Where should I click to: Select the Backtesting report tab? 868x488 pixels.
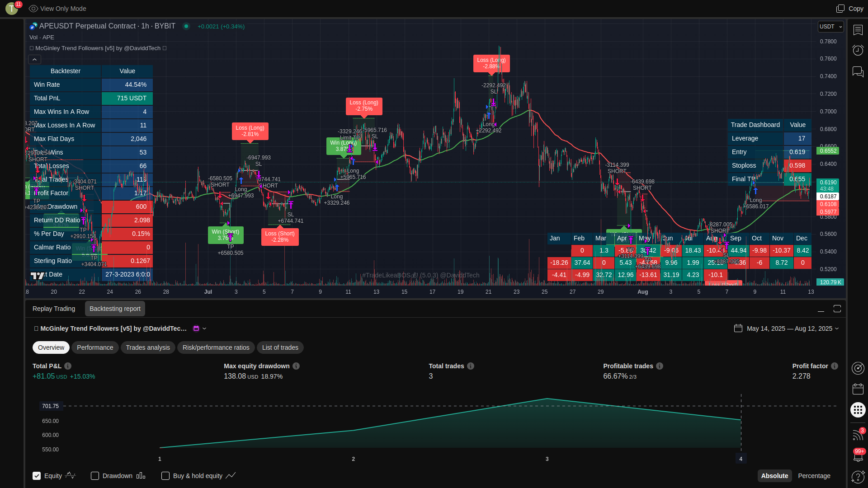click(x=115, y=309)
